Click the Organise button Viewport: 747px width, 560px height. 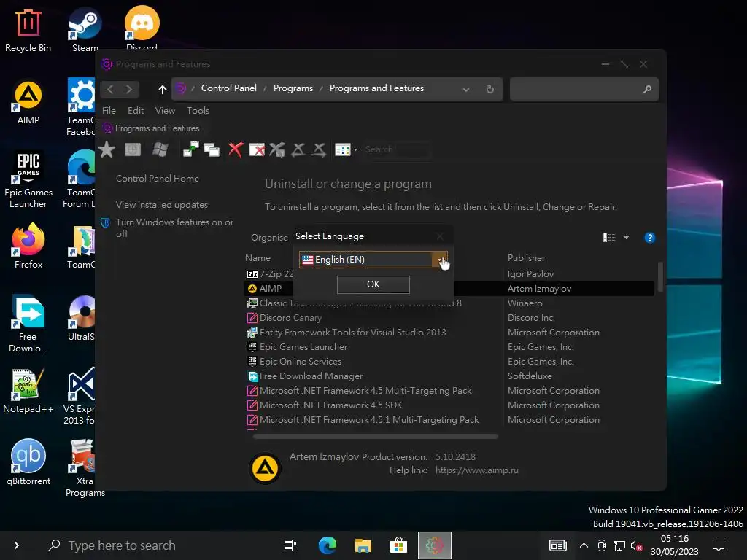269,238
